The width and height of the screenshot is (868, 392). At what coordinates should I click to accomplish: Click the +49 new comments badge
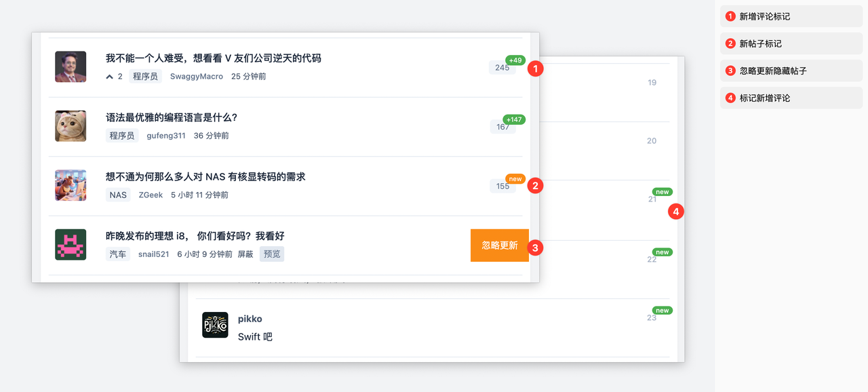click(x=515, y=60)
